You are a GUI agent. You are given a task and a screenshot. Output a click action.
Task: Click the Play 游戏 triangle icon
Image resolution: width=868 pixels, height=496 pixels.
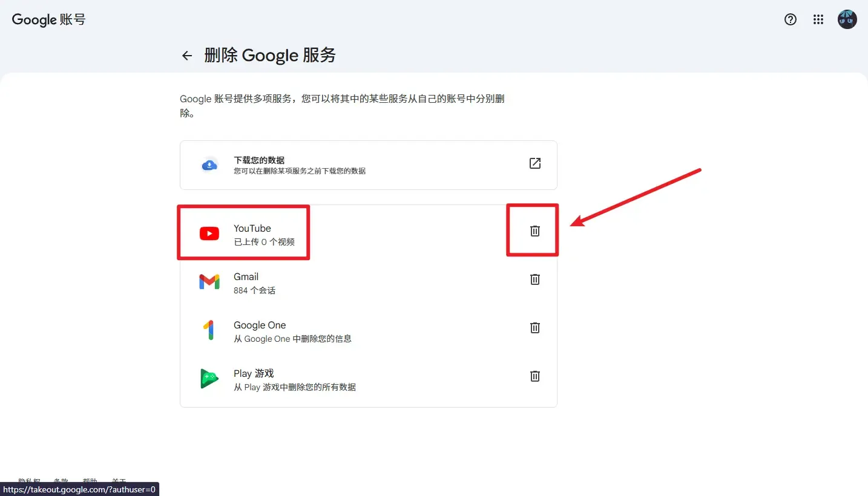point(209,379)
